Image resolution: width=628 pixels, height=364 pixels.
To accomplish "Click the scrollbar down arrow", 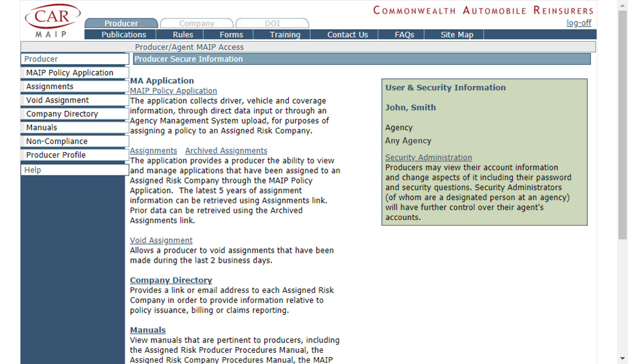I will [622, 359].
